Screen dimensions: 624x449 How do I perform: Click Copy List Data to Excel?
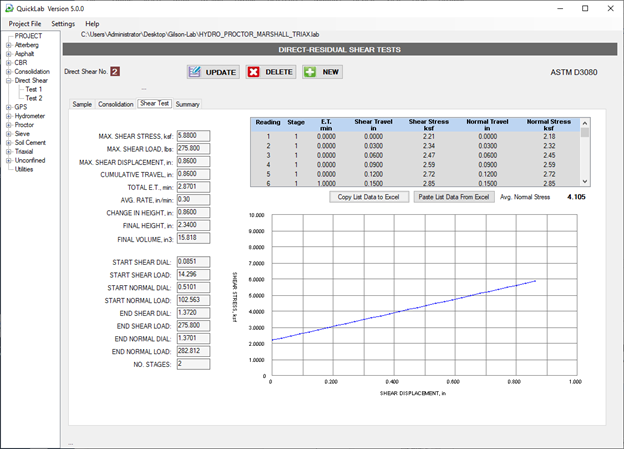coord(369,197)
